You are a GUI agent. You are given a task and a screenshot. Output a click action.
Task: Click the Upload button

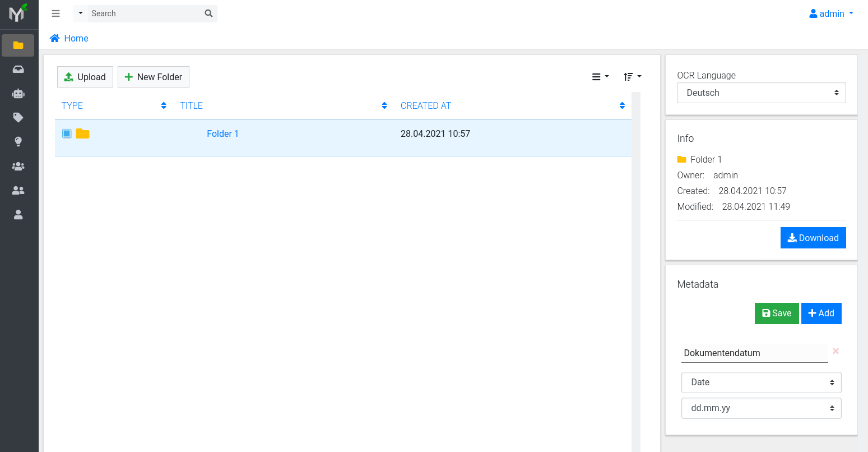(85, 77)
